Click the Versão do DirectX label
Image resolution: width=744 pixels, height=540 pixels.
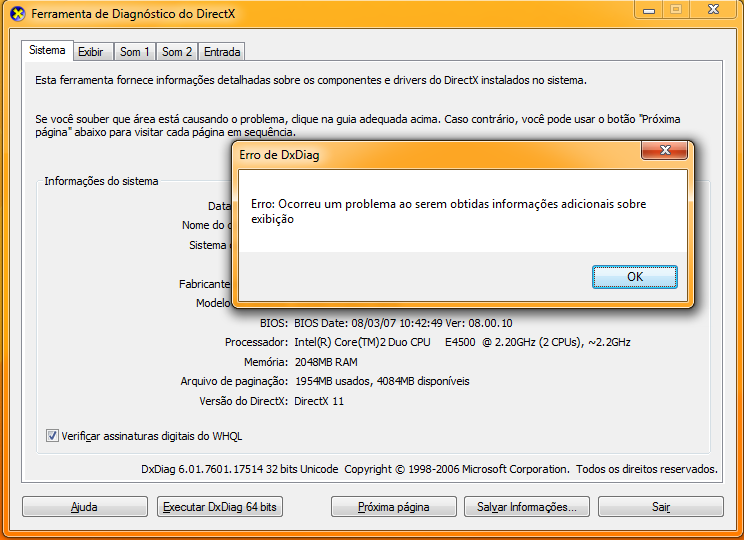coord(243,401)
